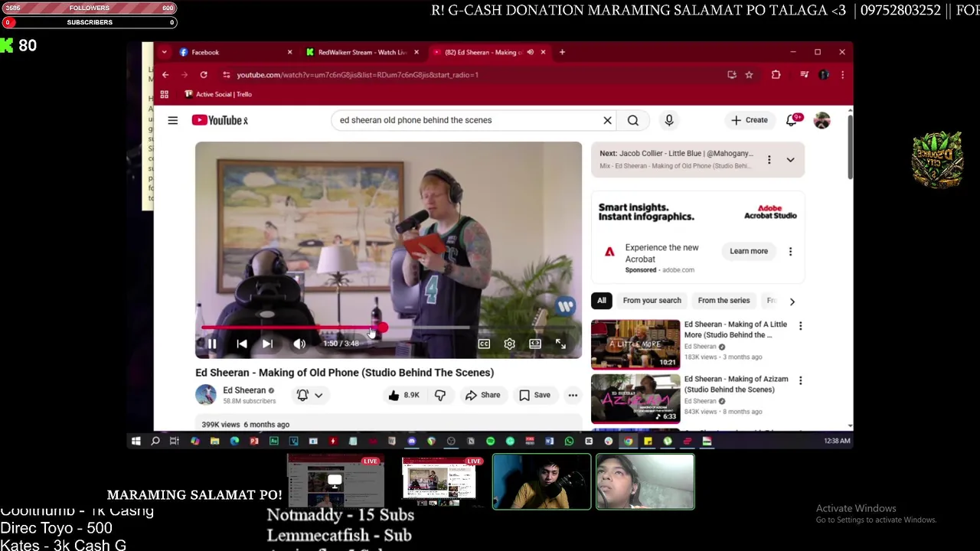
Task: Go to YouTube home via logo
Action: pos(220,120)
